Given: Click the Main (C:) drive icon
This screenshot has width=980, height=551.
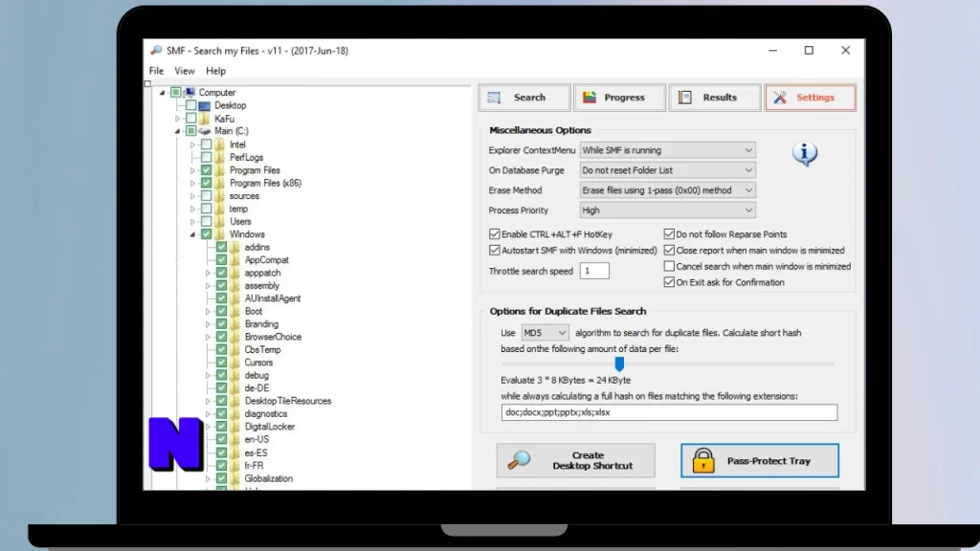Looking at the screenshot, I should pos(205,131).
